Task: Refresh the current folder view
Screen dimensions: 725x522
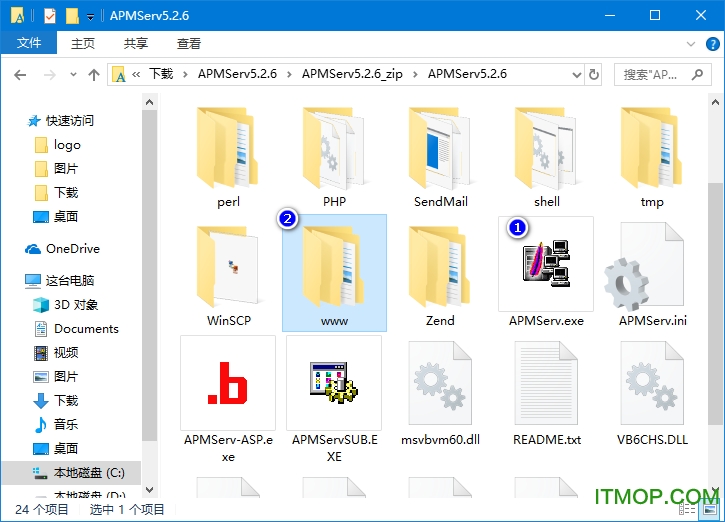Action: [x=594, y=74]
